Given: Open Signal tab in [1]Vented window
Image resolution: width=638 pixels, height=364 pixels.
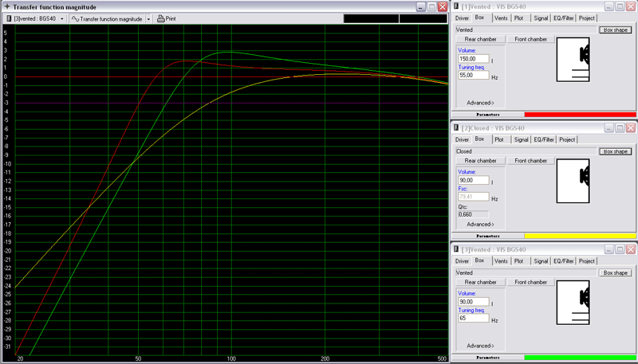Looking at the screenshot, I should (x=541, y=18).
